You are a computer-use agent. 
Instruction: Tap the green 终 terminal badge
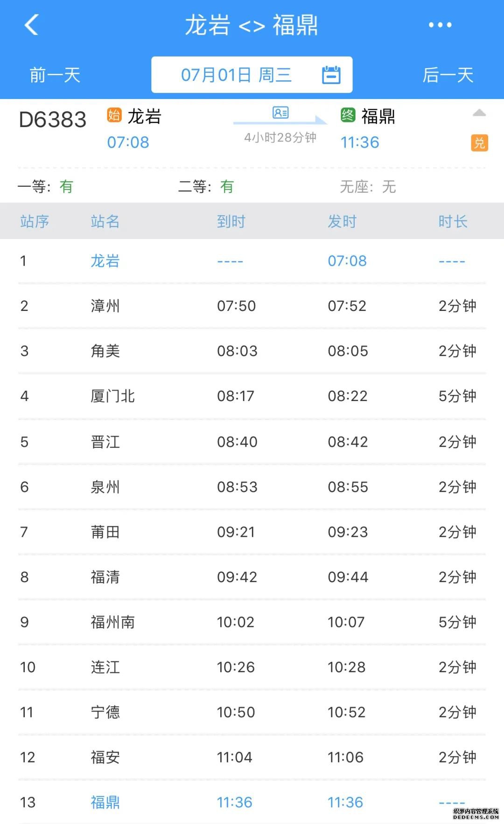coord(348,115)
